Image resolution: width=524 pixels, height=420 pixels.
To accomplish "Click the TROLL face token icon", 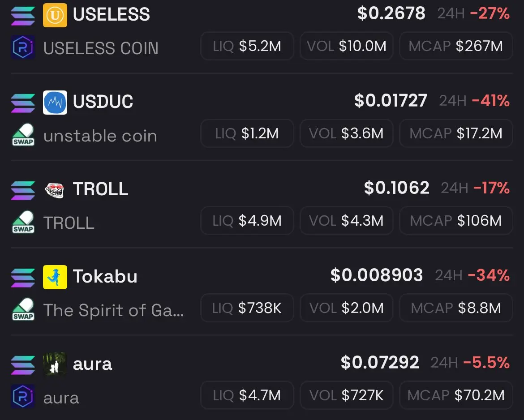I will tap(55, 190).
